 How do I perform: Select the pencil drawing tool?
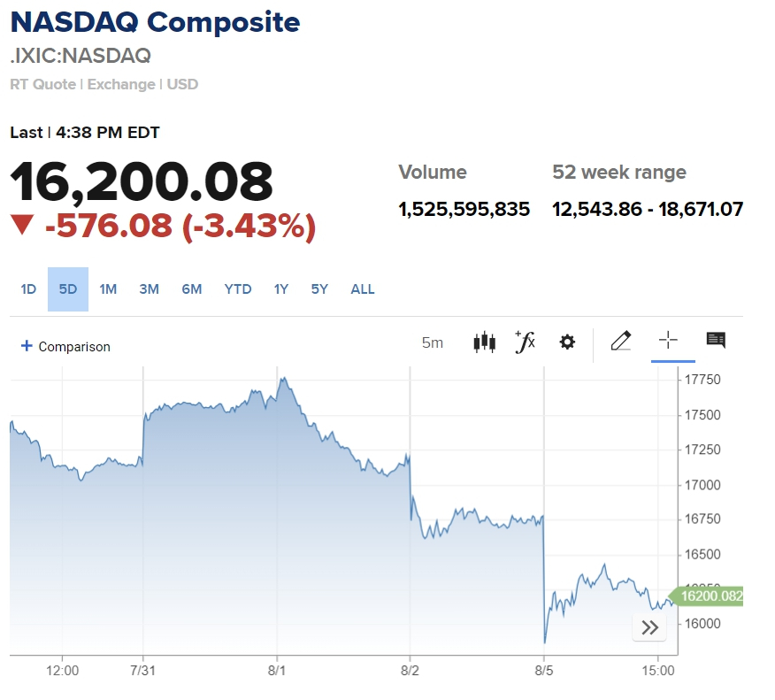click(621, 341)
